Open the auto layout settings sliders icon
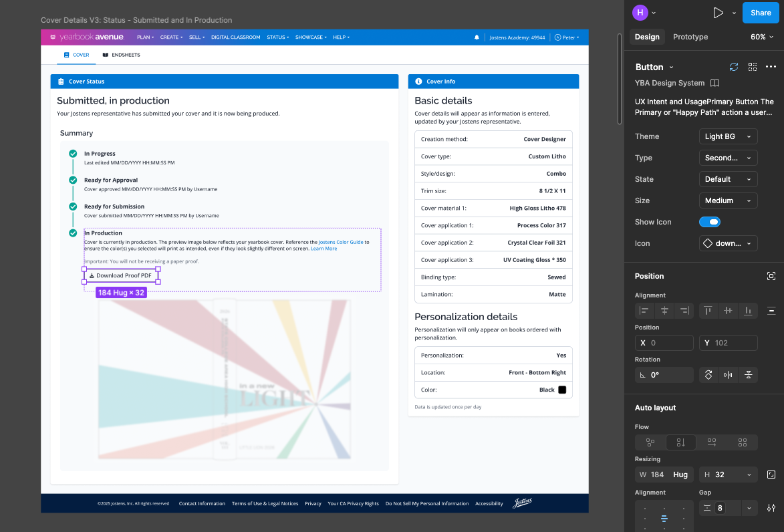Screen dimensions: 784x532 point(771,508)
